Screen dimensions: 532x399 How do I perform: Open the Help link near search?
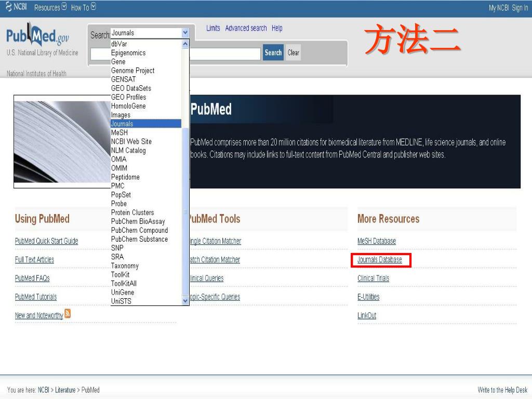277,28
